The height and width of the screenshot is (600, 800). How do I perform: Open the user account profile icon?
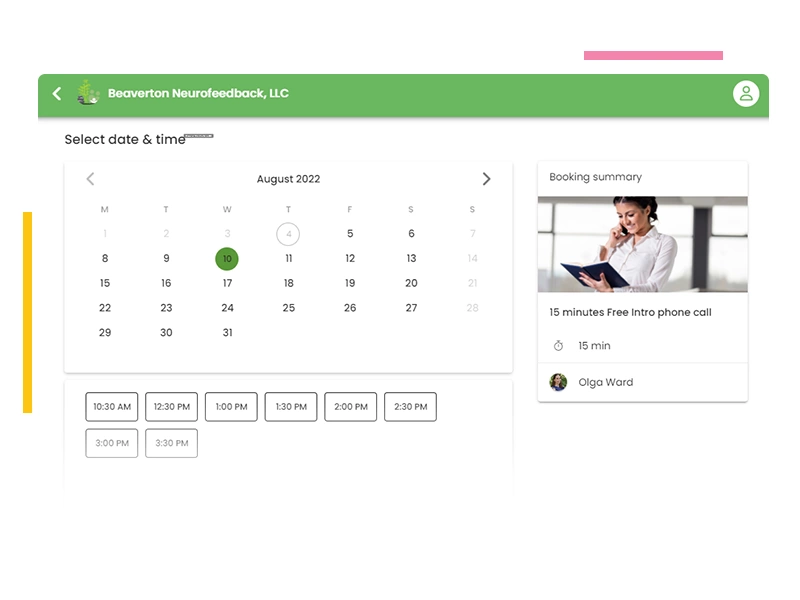(745, 93)
